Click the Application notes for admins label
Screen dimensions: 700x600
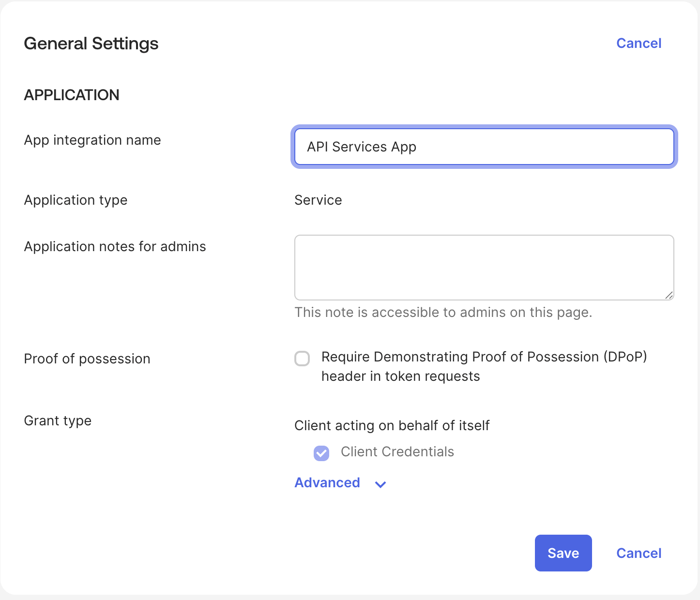(x=115, y=247)
